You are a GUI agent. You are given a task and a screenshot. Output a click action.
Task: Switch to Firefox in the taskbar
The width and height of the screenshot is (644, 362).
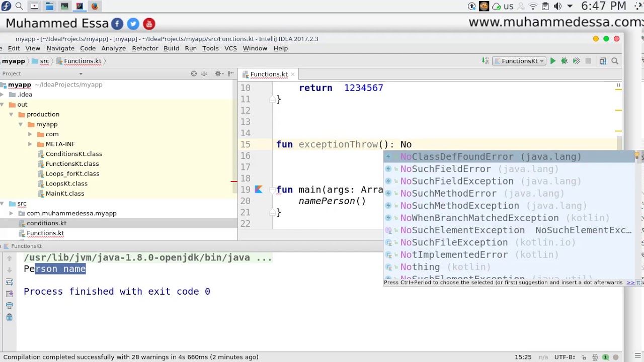(95, 6)
